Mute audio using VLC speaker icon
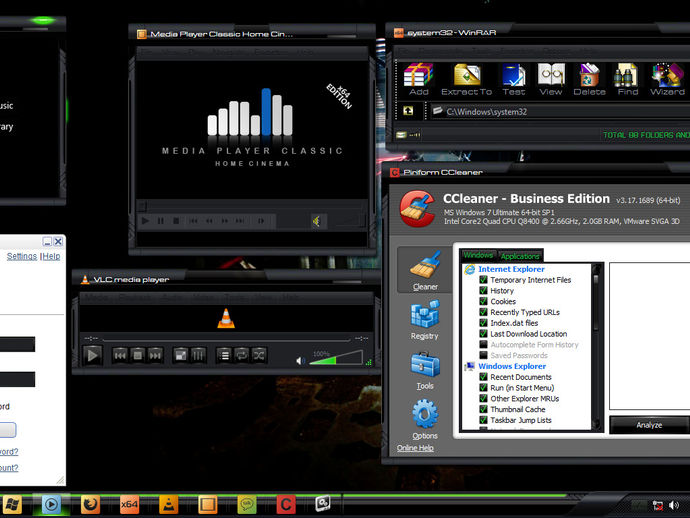The image size is (690, 518). [x=300, y=361]
